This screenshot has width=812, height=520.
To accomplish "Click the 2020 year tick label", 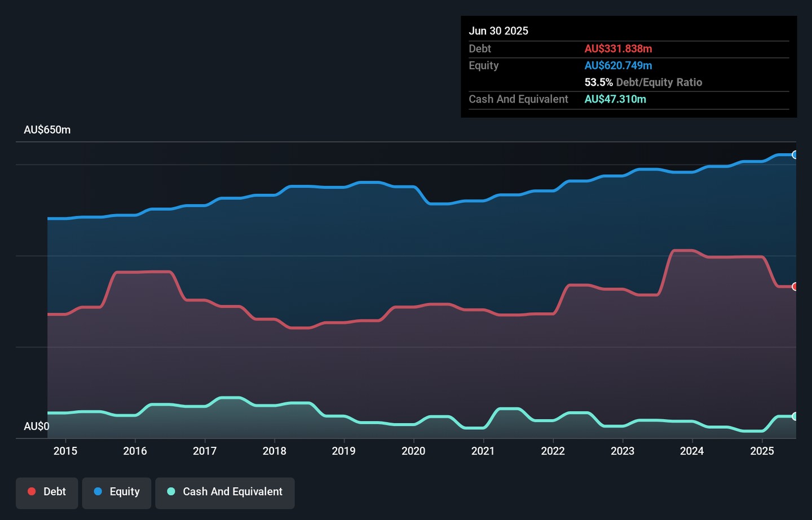I will coord(413,451).
